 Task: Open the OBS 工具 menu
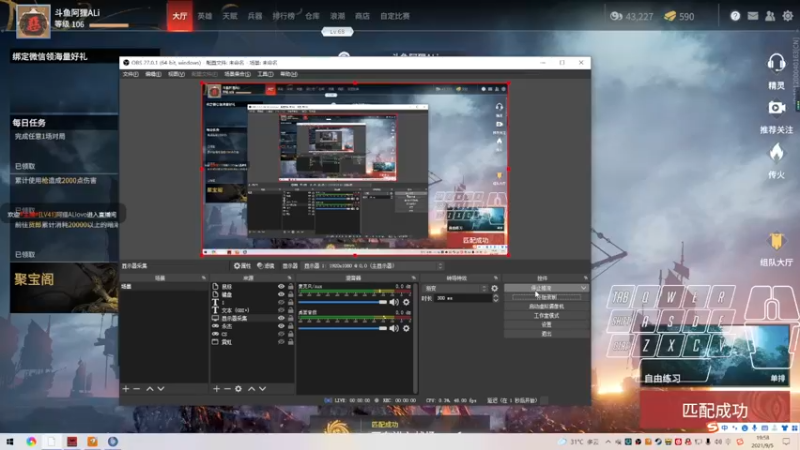[265, 74]
